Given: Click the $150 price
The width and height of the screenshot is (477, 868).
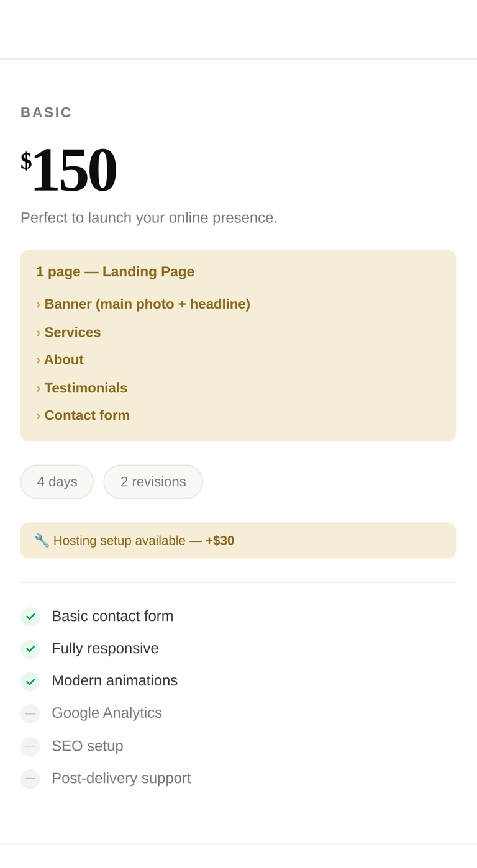Looking at the screenshot, I should click(70, 170).
